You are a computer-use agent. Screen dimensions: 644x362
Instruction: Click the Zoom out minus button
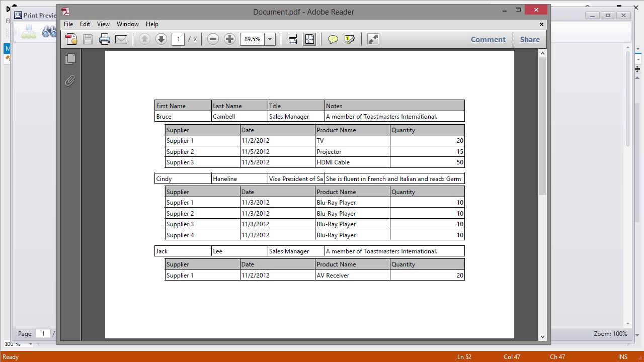click(x=213, y=39)
